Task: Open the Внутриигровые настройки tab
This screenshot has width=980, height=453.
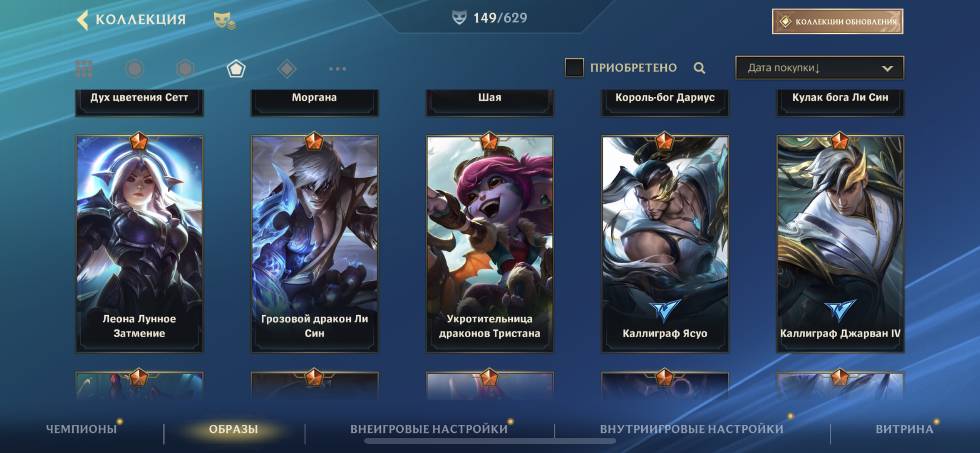Action: click(692, 429)
